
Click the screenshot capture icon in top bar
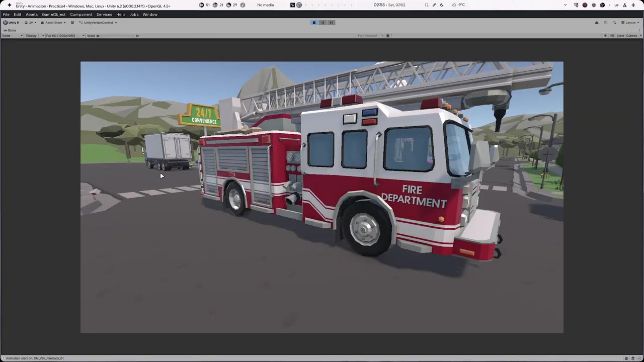pyautogui.click(x=427, y=5)
